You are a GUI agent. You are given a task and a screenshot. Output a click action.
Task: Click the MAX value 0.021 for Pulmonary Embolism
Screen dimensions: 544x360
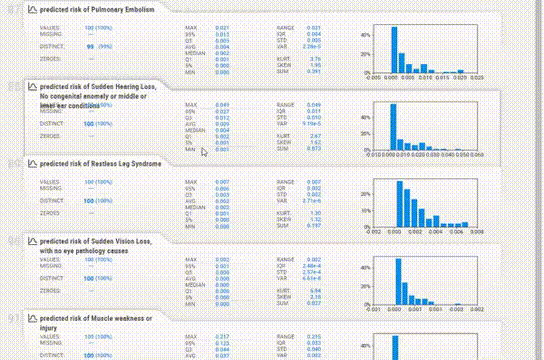pos(222,28)
